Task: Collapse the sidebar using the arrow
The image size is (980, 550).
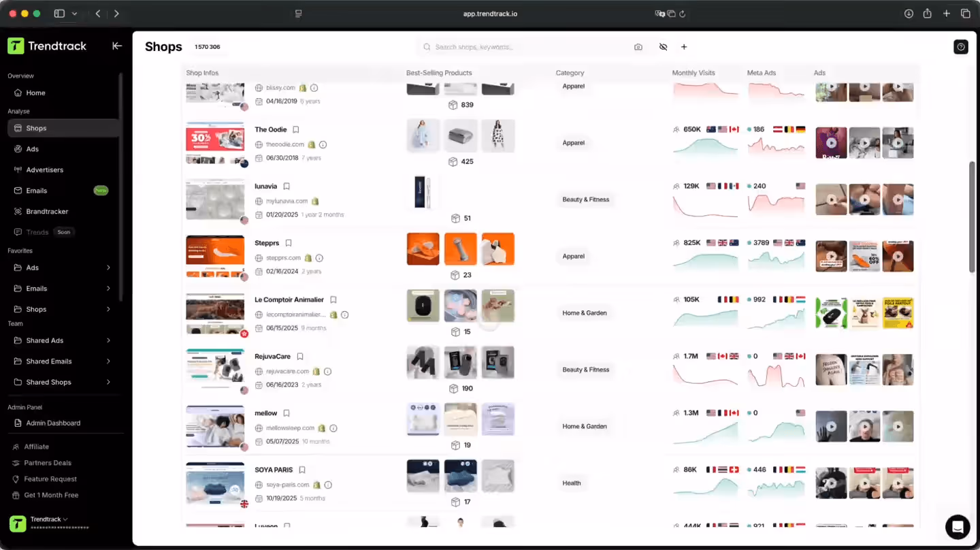Action: (x=116, y=46)
